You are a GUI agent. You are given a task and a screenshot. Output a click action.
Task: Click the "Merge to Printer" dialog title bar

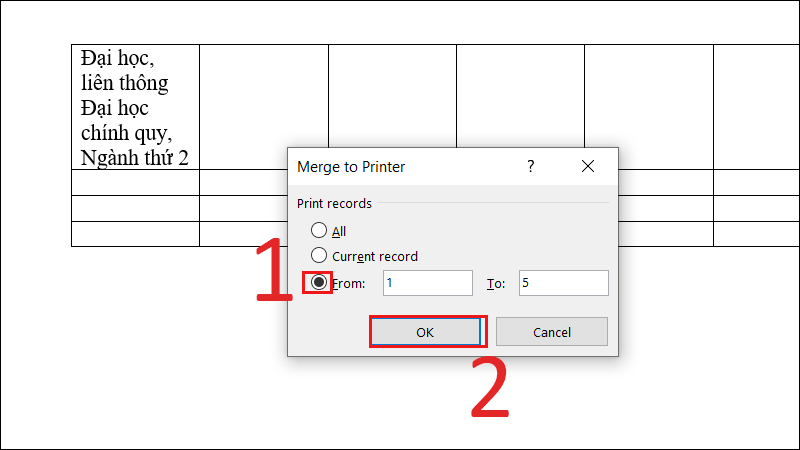click(x=400, y=166)
